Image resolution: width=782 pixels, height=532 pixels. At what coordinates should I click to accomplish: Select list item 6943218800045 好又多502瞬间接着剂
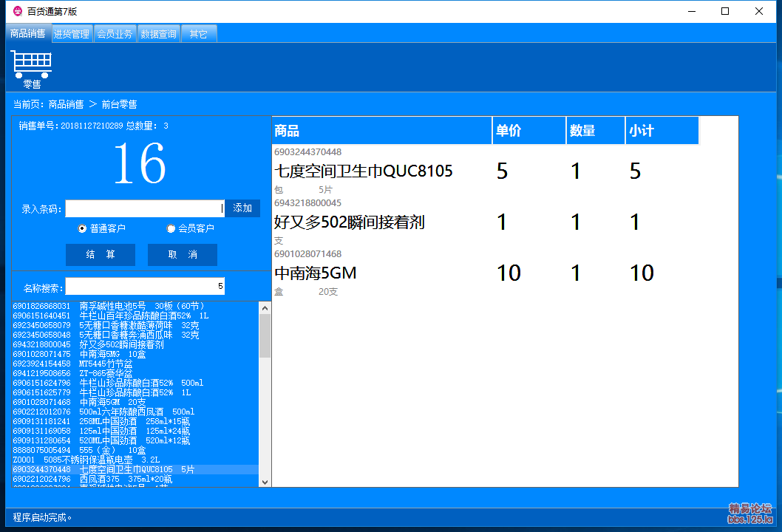pos(135,344)
